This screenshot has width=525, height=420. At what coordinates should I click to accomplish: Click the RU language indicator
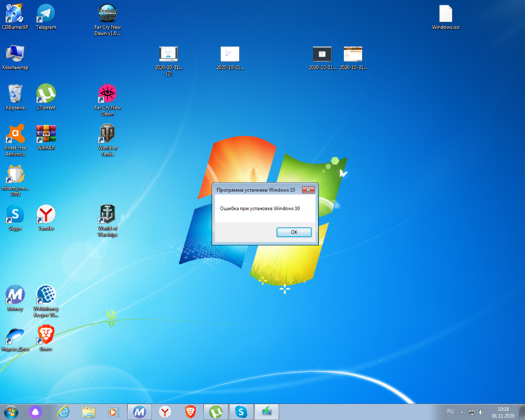point(450,411)
